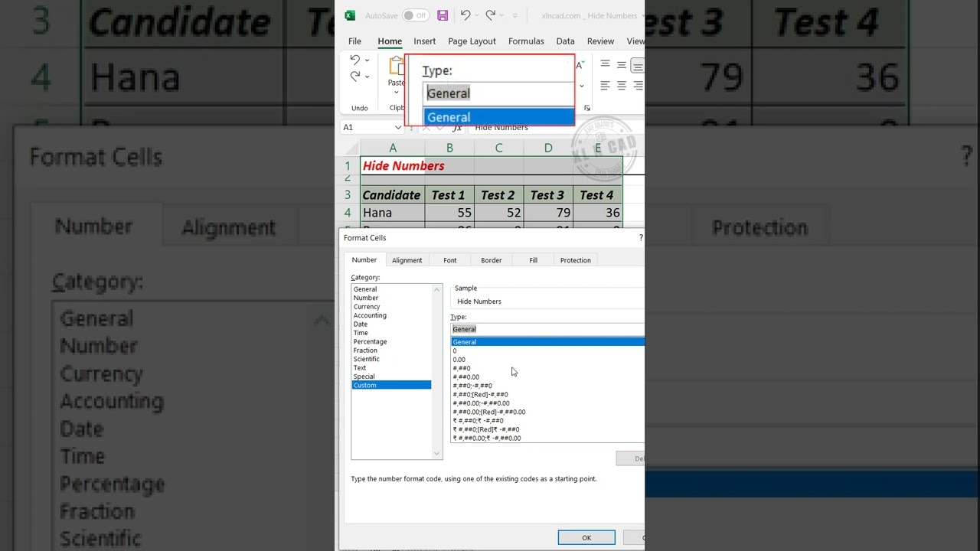Open Redo history dropdown in title bar
This screenshot has height=551, width=980.
(x=501, y=15)
